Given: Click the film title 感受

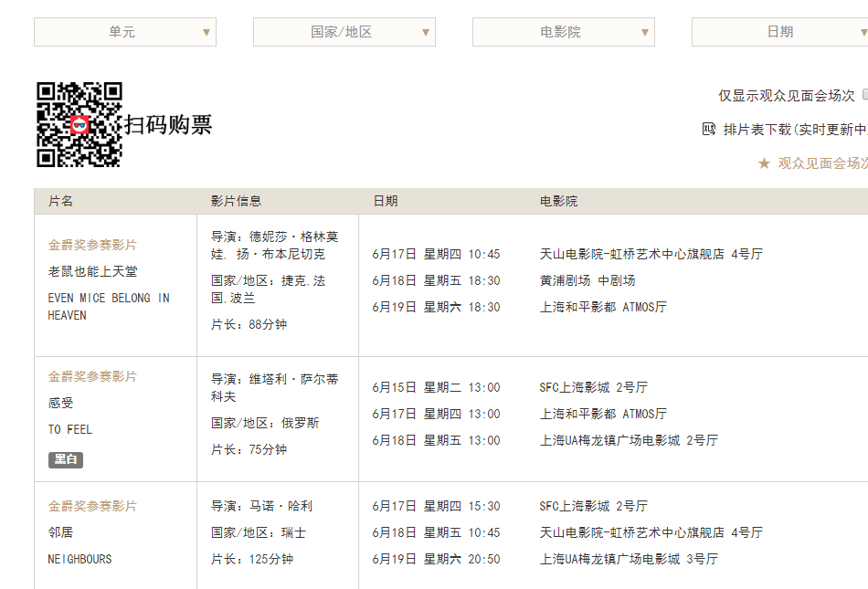Looking at the screenshot, I should [61, 403].
